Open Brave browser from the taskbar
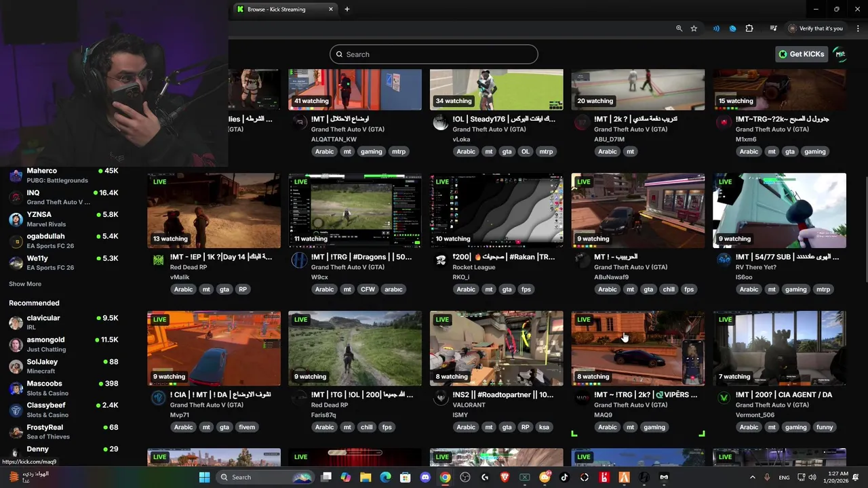 505,477
